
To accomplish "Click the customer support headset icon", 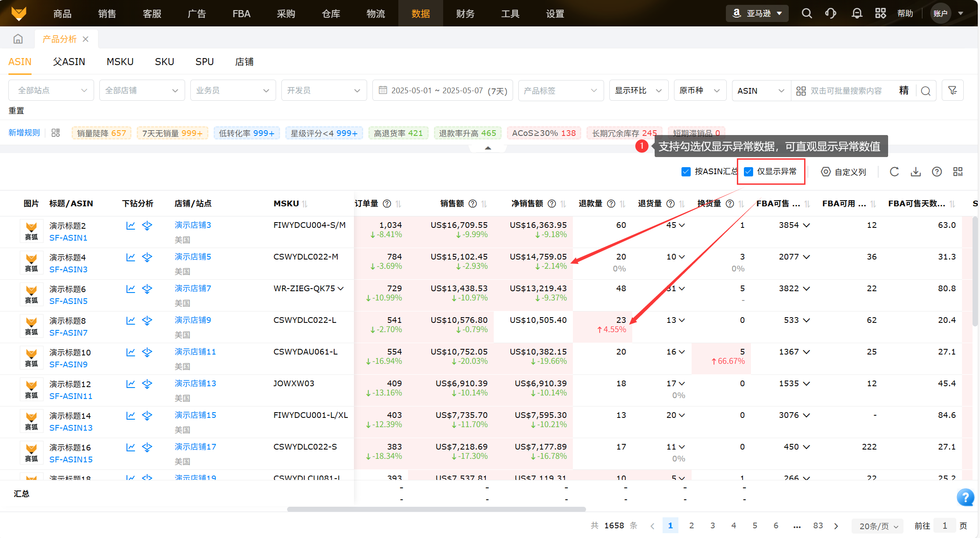I will click(831, 13).
